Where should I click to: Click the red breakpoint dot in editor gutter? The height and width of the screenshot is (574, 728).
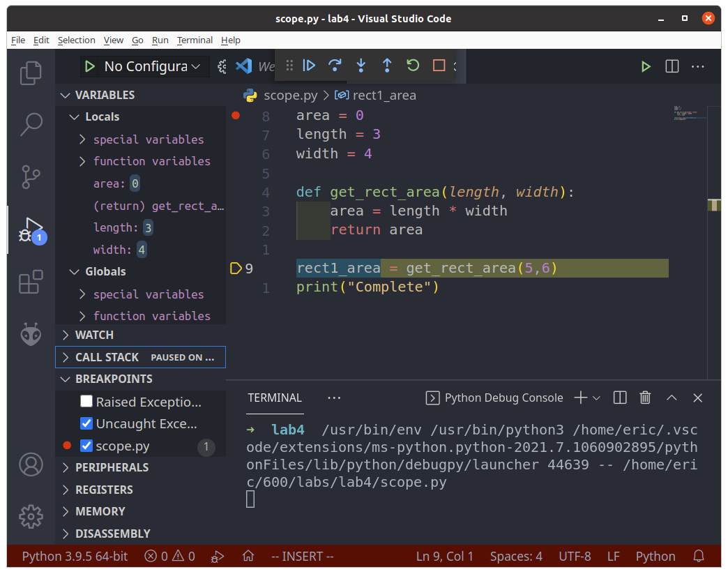coord(236,115)
